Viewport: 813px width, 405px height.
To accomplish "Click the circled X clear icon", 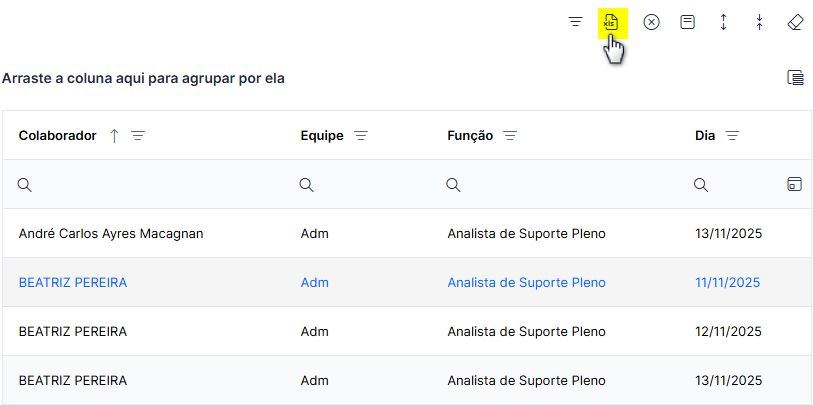I will pos(652,22).
